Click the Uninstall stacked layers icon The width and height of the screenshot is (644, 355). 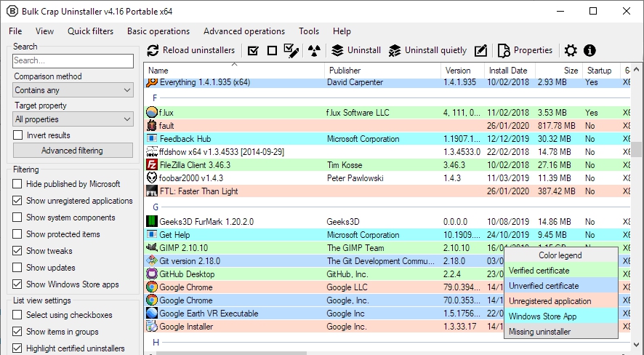tap(337, 50)
